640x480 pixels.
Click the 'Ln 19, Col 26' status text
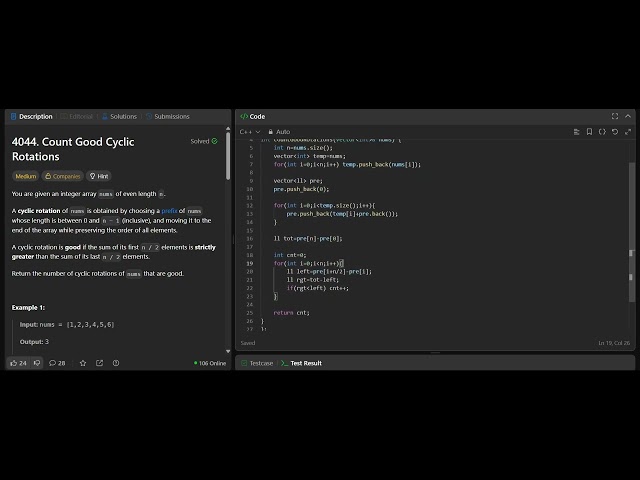[614, 343]
